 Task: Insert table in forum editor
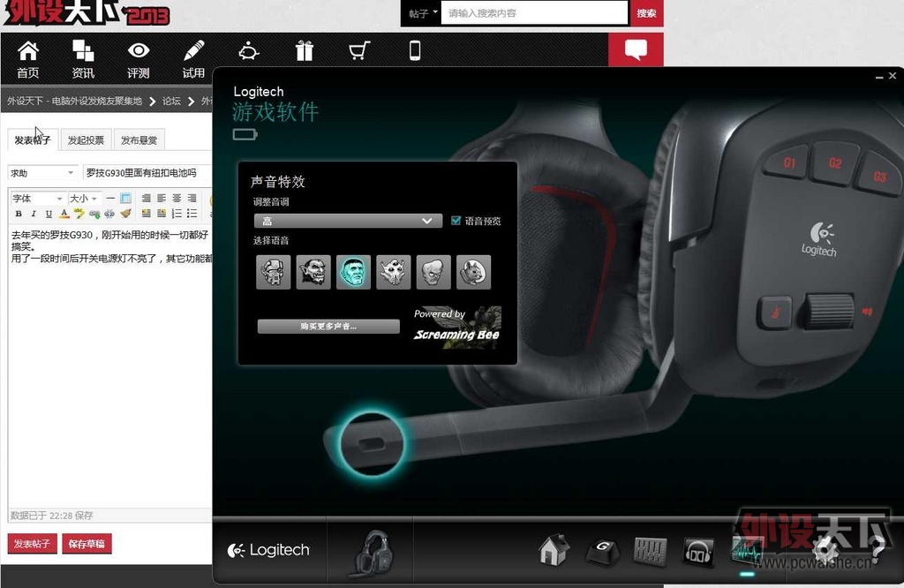tap(125, 199)
